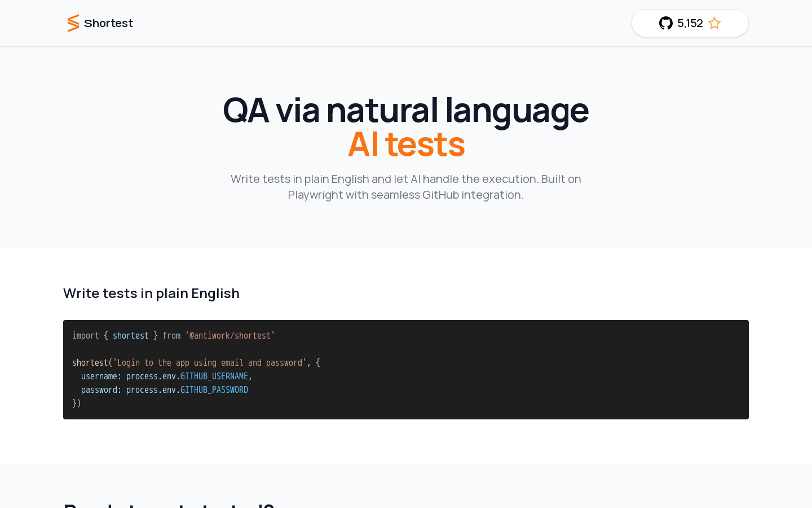Select the GITHUB_PASSWORD variable in the code block
Image resolution: width=812 pixels, height=508 pixels.
(214, 389)
